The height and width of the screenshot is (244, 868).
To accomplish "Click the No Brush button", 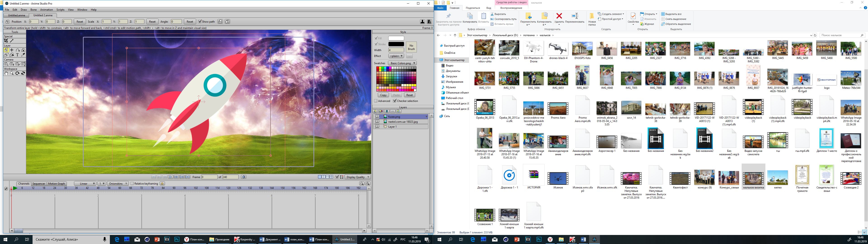I will click(411, 47).
